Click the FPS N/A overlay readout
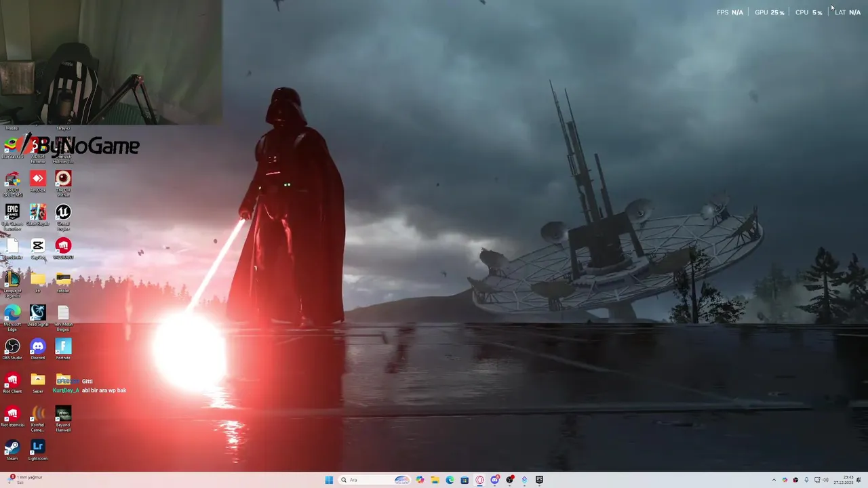 730,12
